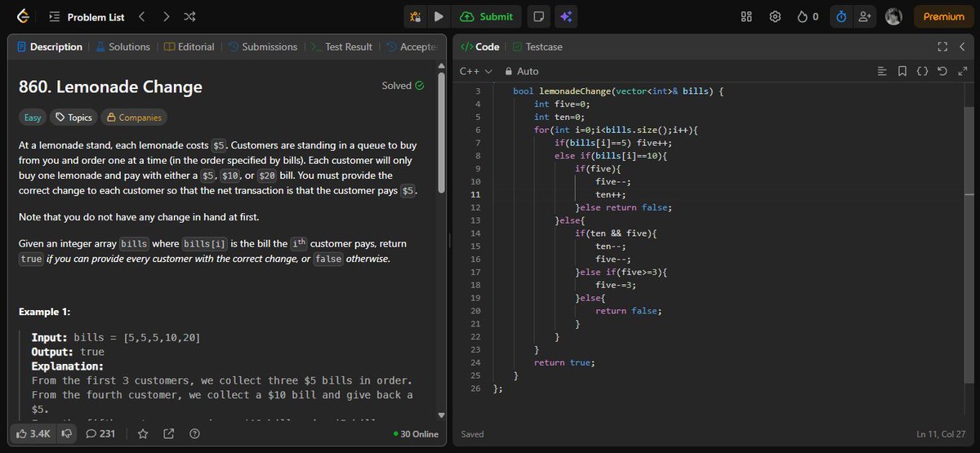The height and width of the screenshot is (453, 980).
Task: Open the AI sparkle assistant
Action: 566,16
